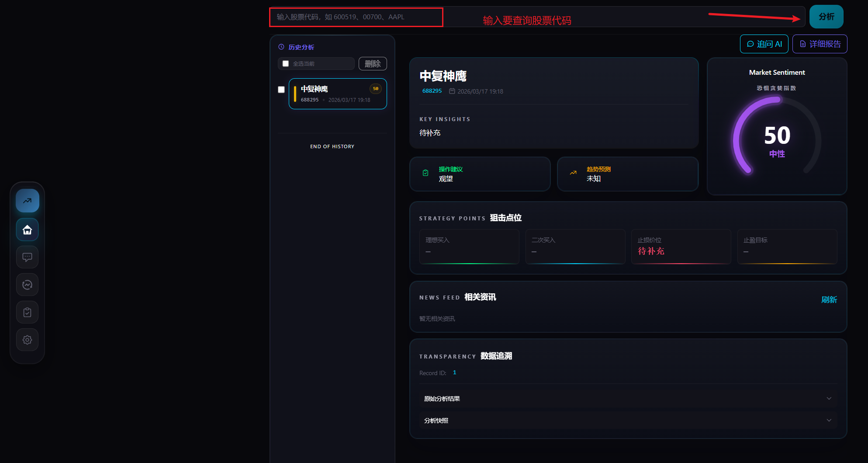Open the Record ID 1 link
Screen dimensions: 868x463
tap(454, 372)
